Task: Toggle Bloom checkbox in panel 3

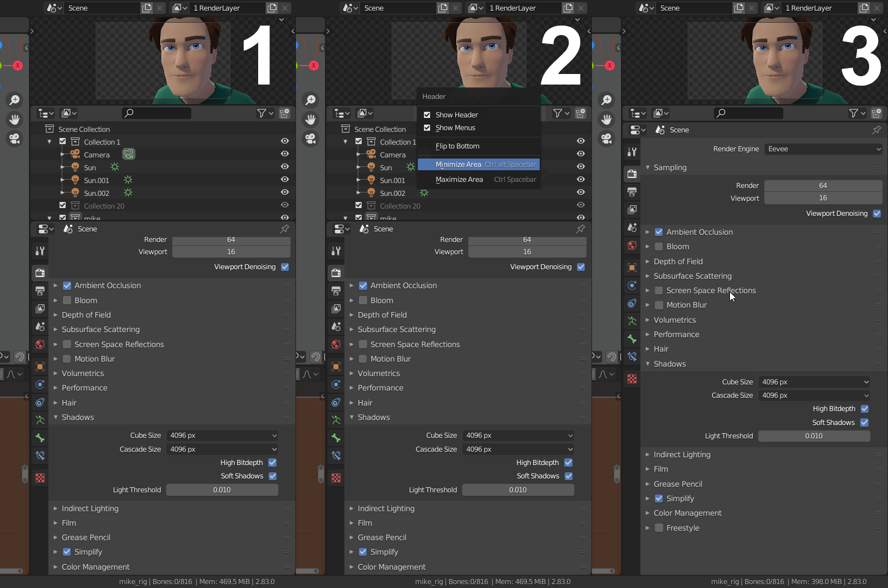Action: pyautogui.click(x=659, y=246)
